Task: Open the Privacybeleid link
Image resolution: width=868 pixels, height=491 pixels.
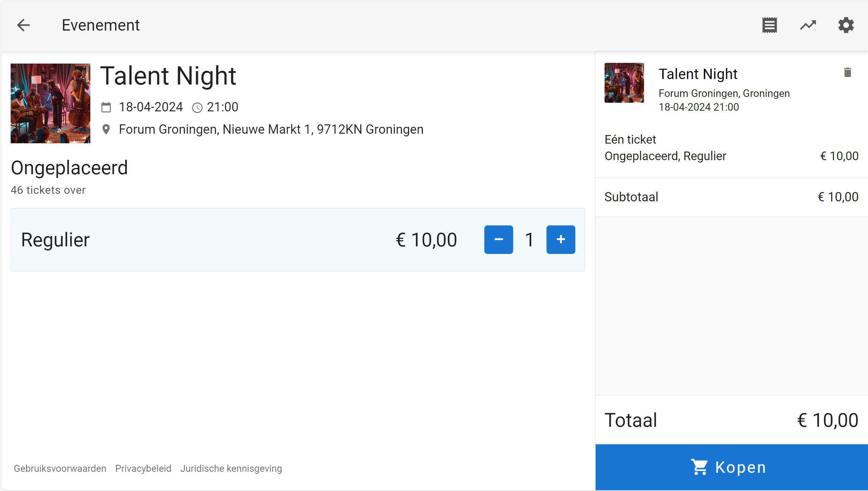Action: coord(143,468)
